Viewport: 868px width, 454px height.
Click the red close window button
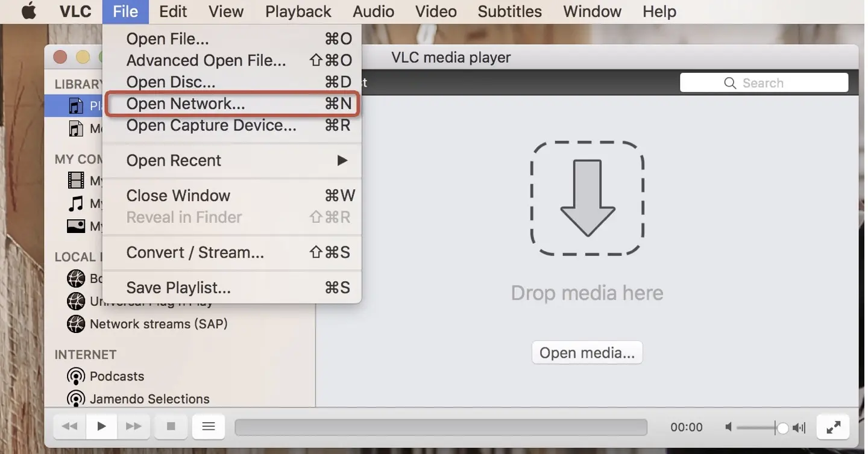(60, 57)
